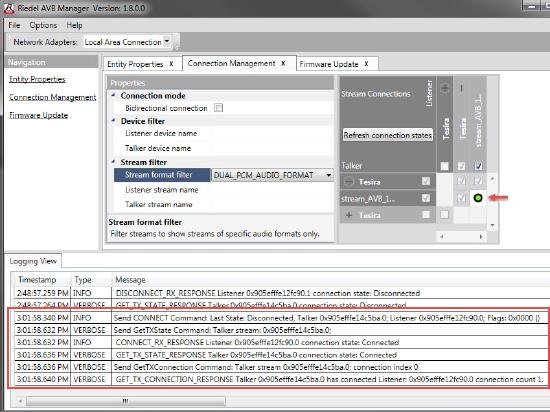Collapse the expanded Tesira talker row
The height and width of the screenshot is (412, 550).
[x=349, y=182]
